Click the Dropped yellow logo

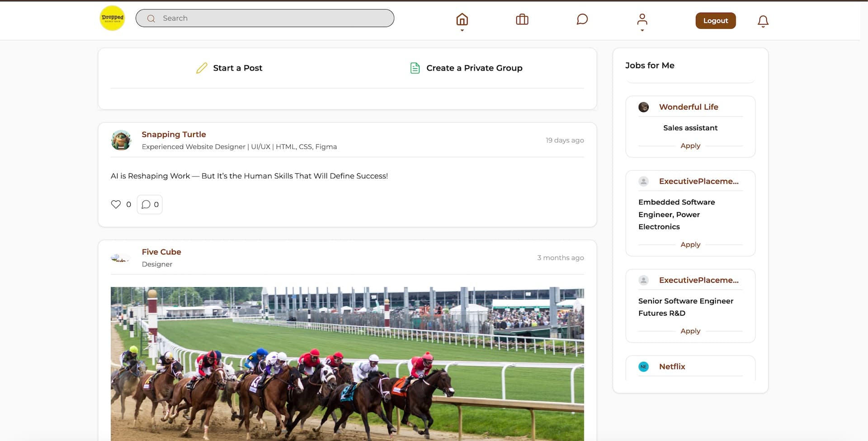[112, 18]
